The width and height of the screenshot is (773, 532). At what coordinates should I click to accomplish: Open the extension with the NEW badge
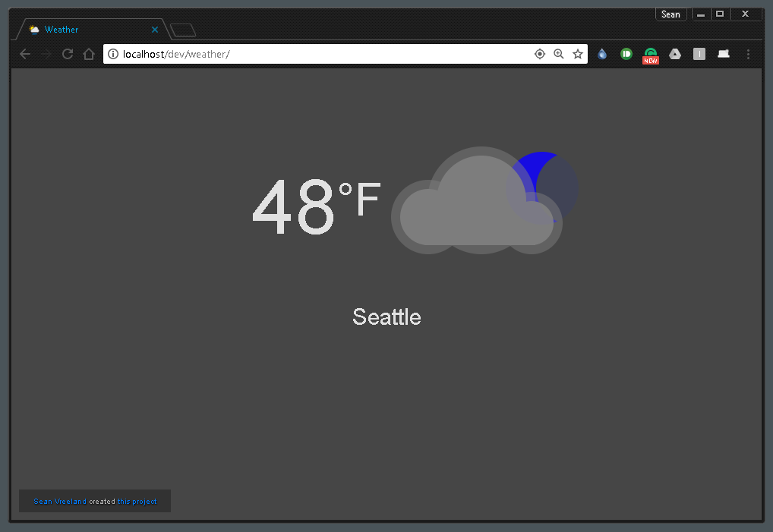point(651,54)
